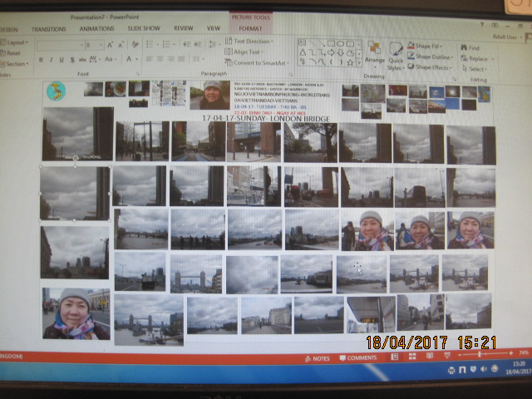
Task: Toggle right text alignment
Action: pos(170,59)
